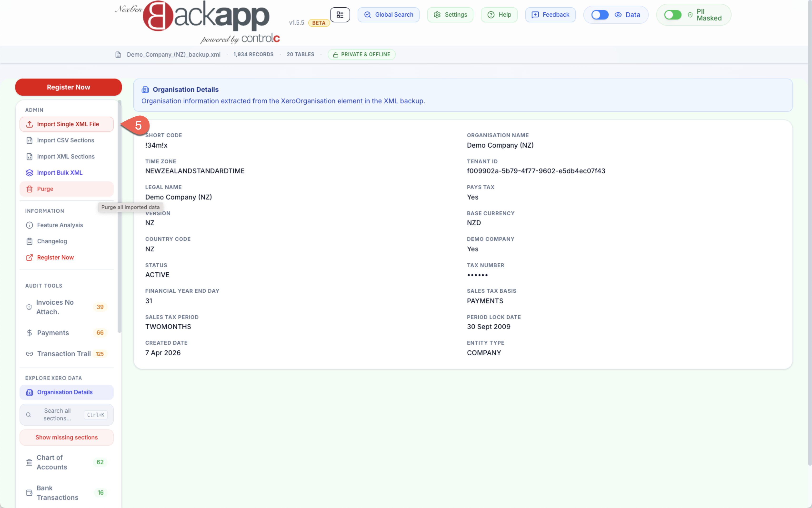Select Import CSV Sections in the Admin menu

(65, 140)
